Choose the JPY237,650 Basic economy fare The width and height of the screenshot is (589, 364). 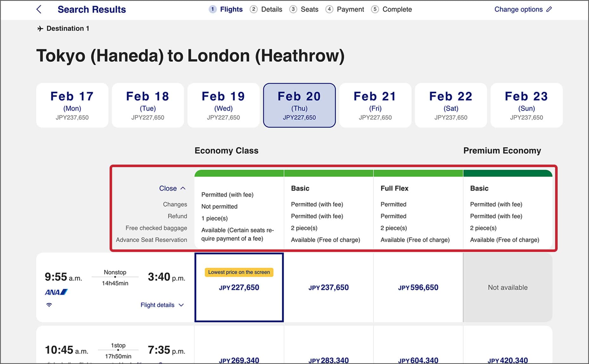pos(328,287)
